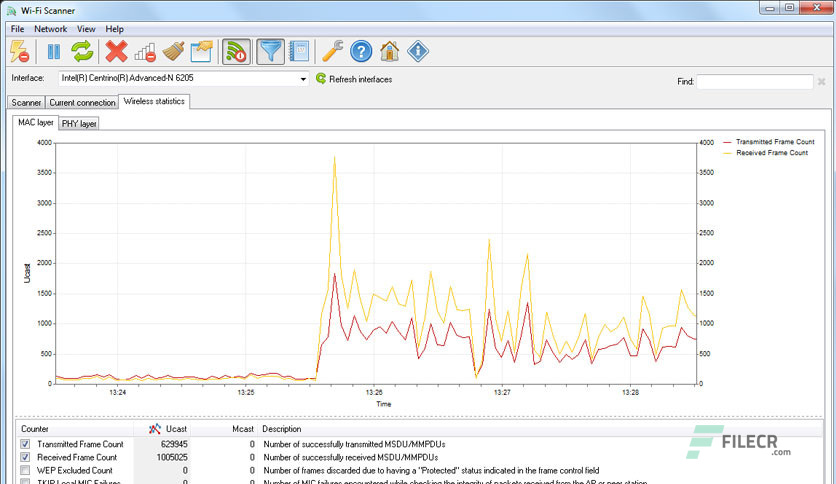836x484 pixels.
Task: Select the MAC layer tab
Action: tap(36, 123)
